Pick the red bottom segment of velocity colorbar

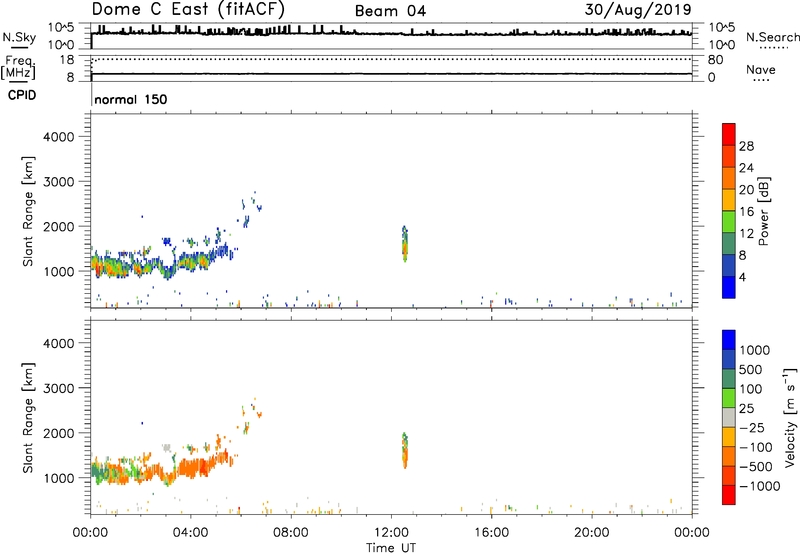(729, 495)
